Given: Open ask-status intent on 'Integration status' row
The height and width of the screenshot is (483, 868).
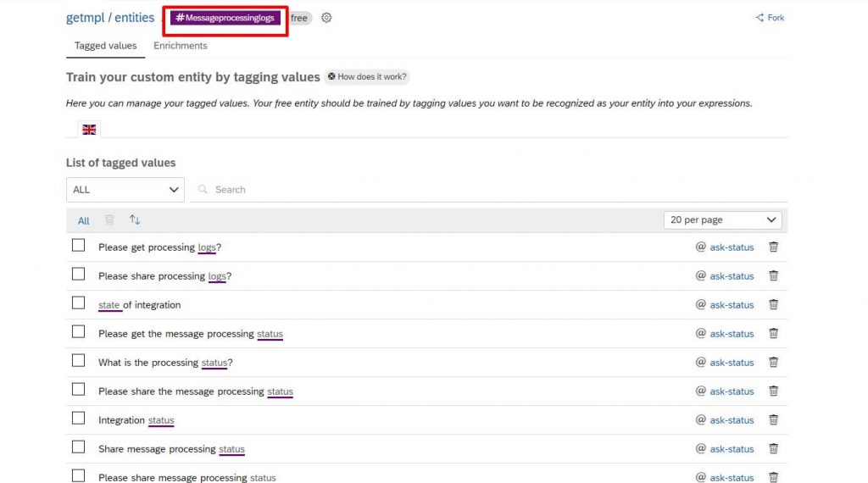Looking at the screenshot, I should [732, 420].
